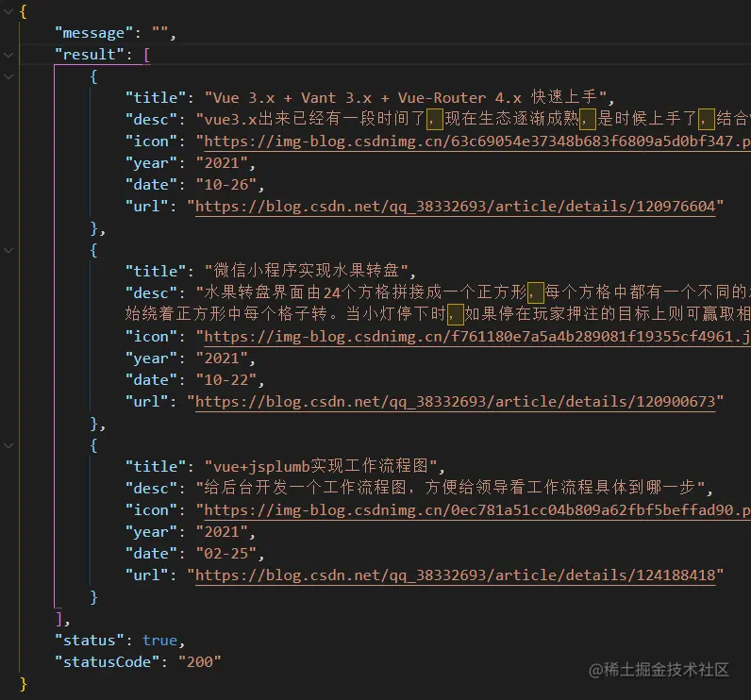Click the date value "02-25"

(226, 554)
